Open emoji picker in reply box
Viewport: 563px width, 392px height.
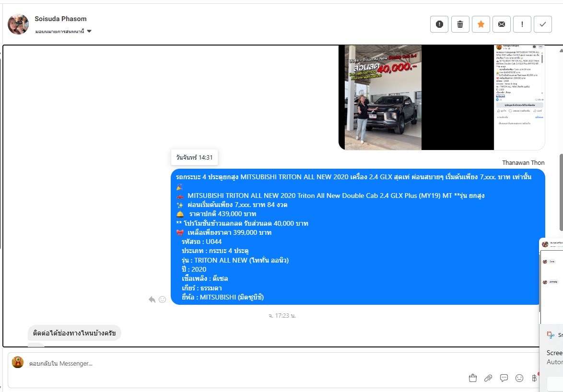pyautogui.click(x=519, y=378)
